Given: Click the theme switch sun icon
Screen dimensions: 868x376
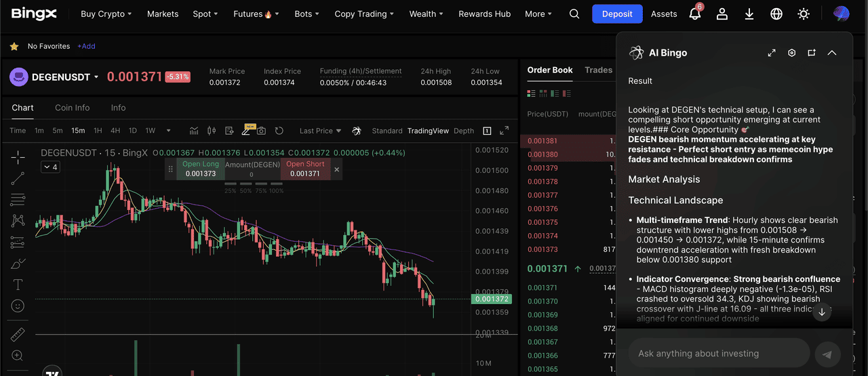Looking at the screenshot, I should pos(804,14).
